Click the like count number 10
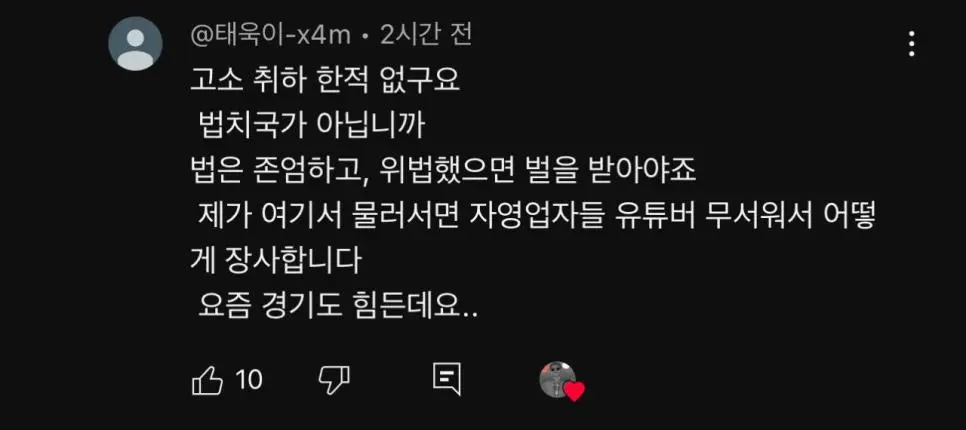The width and height of the screenshot is (966, 430). (x=250, y=379)
